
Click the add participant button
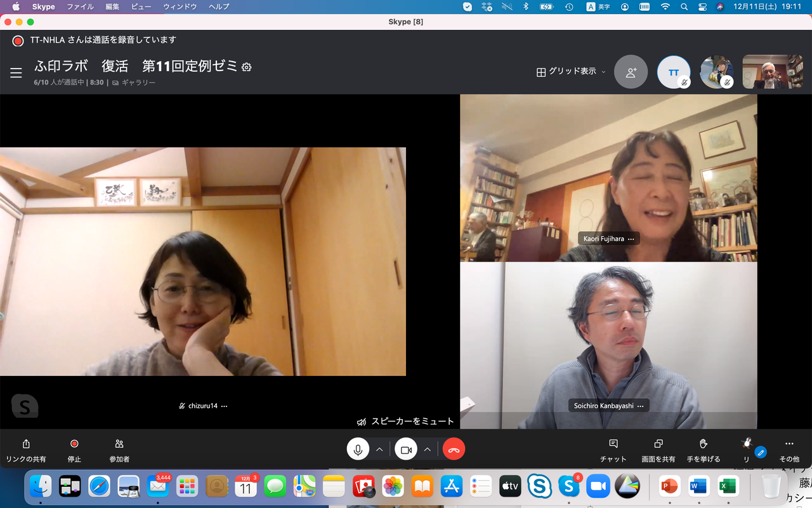tap(631, 72)
